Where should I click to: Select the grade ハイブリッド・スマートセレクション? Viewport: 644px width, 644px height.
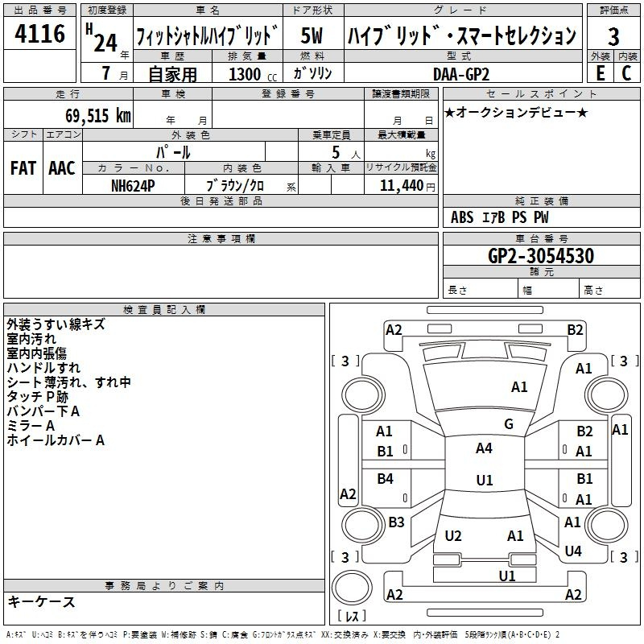[x=462, y=35]
